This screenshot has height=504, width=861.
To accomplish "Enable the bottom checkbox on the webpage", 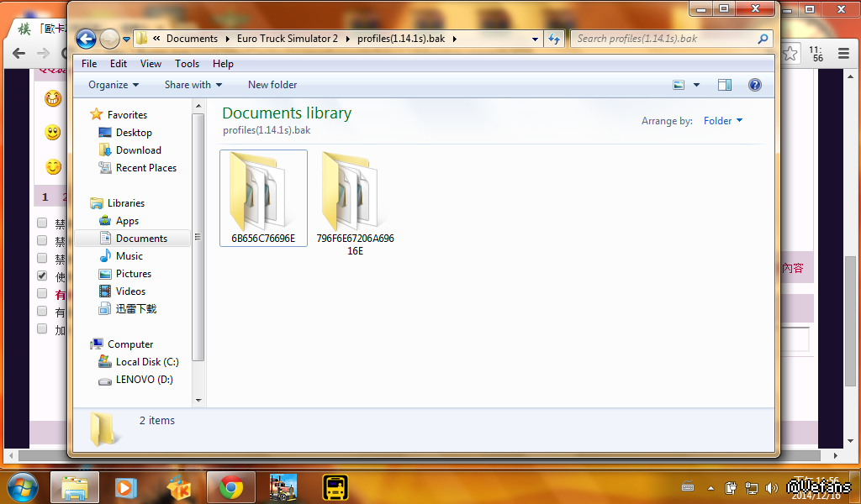I will (x=42, y=329).
